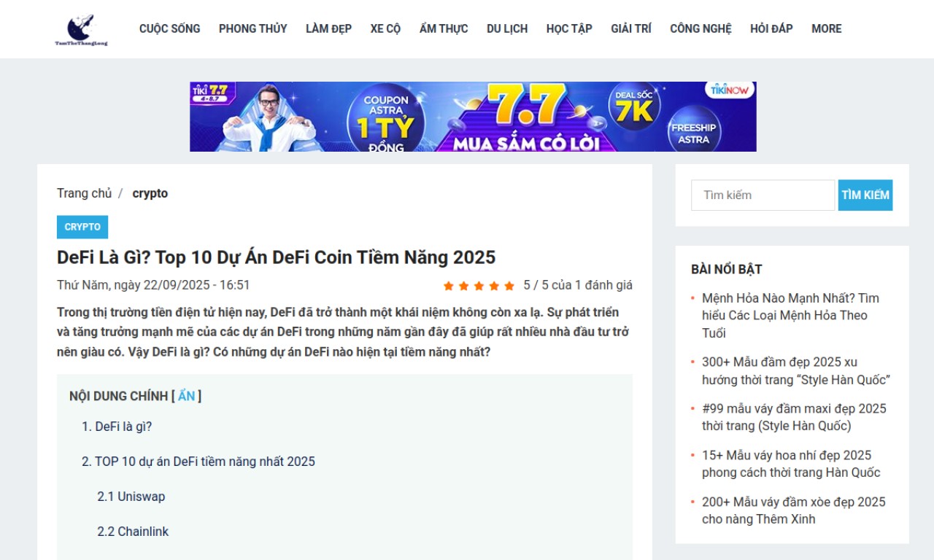Rate the article four stars
The width and height of the screenshot is (934, 560).
coord(494,286)
